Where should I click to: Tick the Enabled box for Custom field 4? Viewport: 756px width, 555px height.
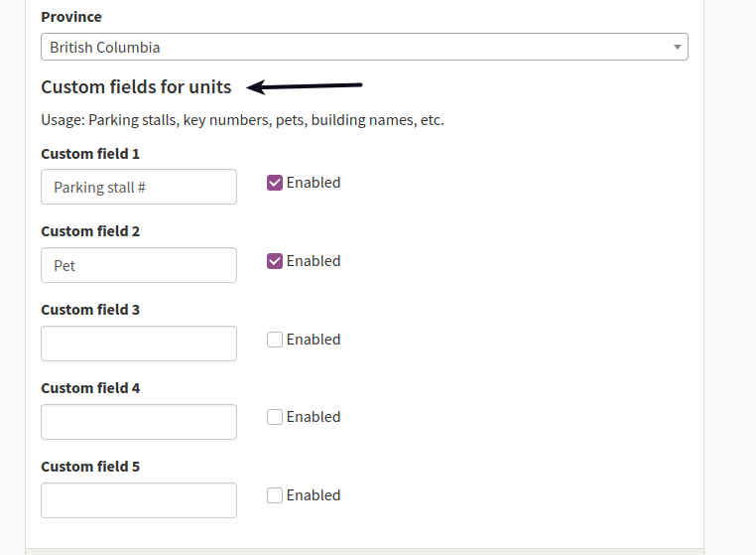[275, 417]
